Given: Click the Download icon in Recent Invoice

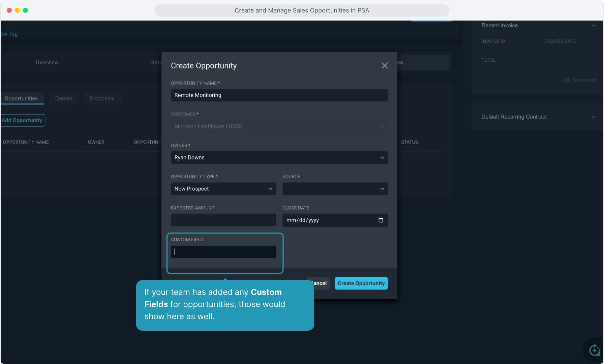Looking at the screenshot, I should pos(567,80).
